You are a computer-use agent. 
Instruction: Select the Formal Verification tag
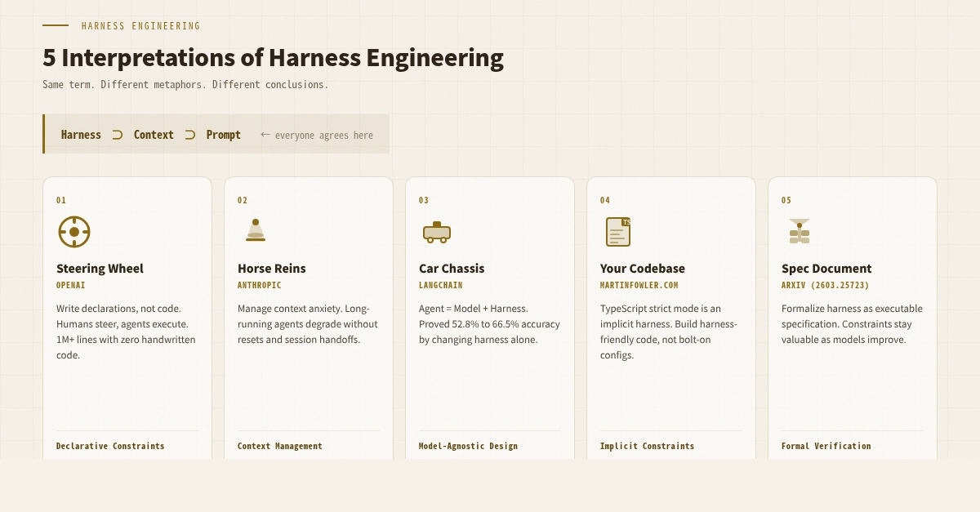(826, 446)
